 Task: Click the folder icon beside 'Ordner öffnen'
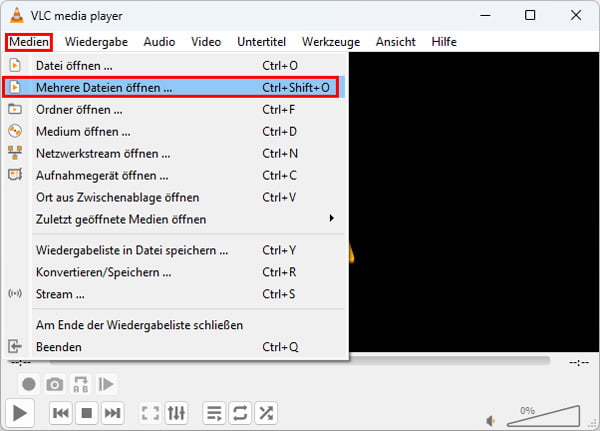(x=15, y=109)
